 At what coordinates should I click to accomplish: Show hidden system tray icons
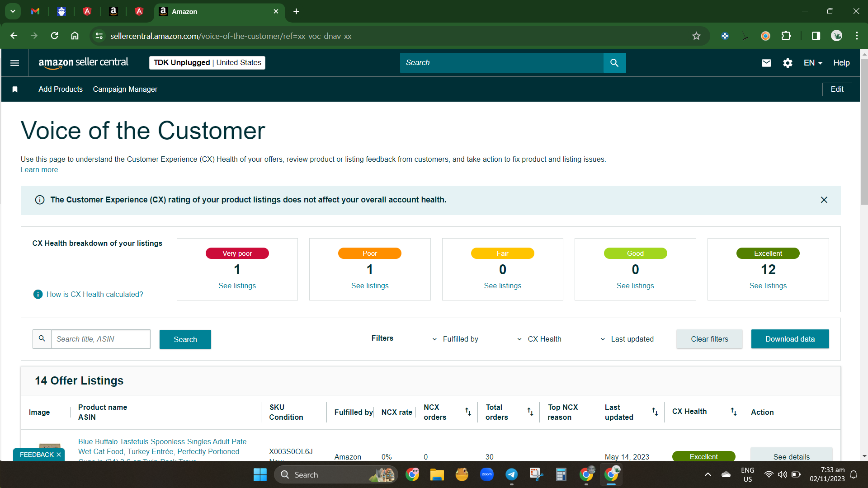pos(708,474)
